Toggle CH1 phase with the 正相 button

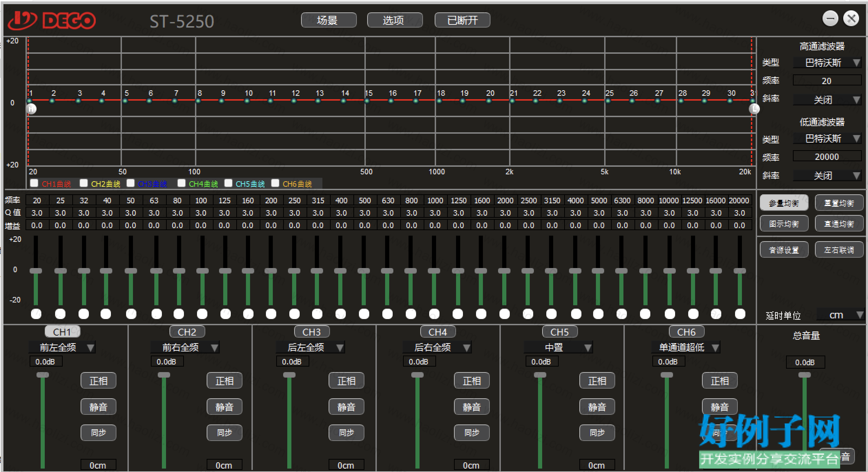pyautogui.click(x=99, y=381)
